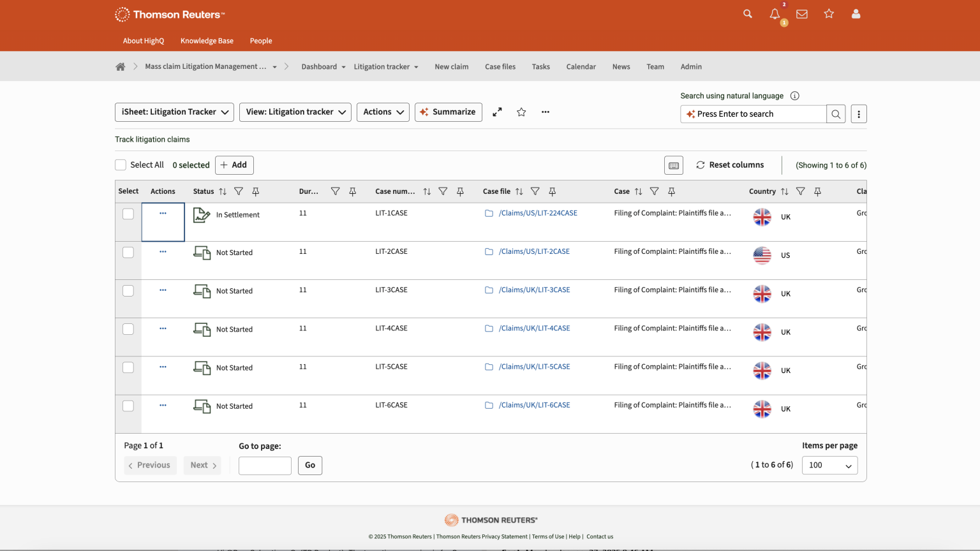Open the Knowledge Base menu item
This screenshot has height=551, width=980.
pos(207,41)
